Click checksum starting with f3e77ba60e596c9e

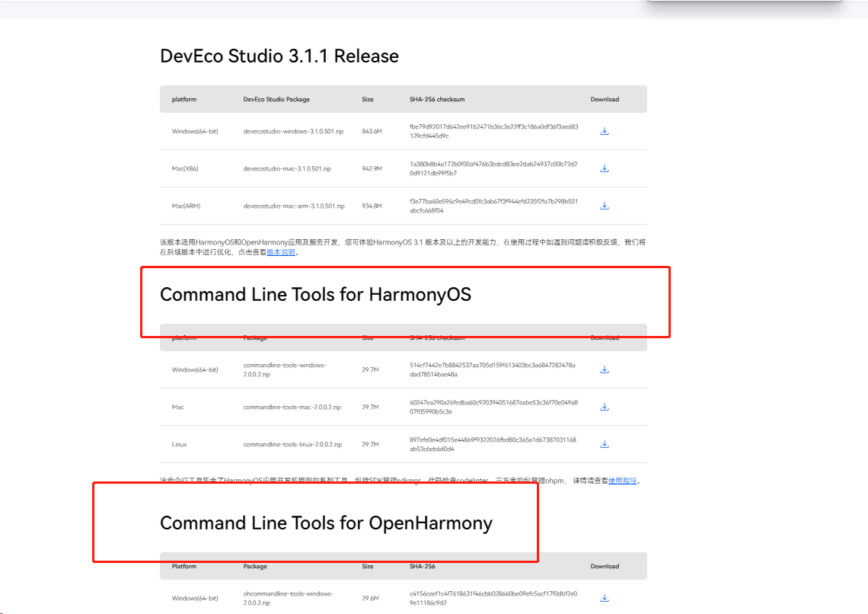pyautogui.click(x=494, y=206)
